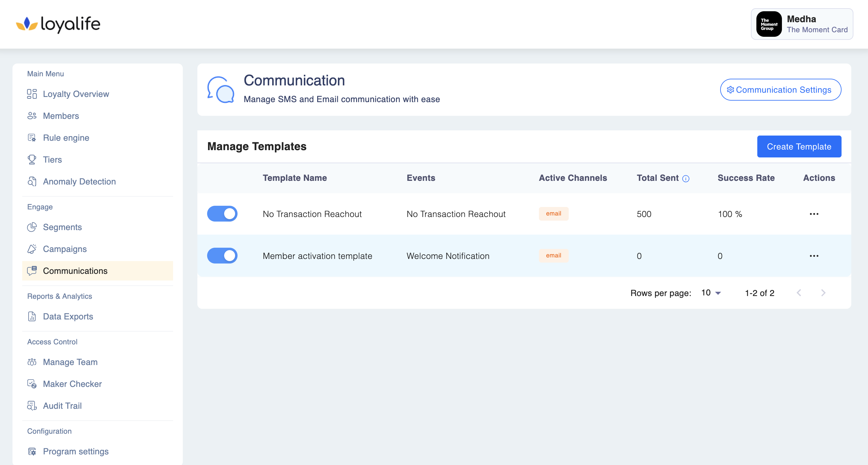
Task: Click the Anomaly Detection icon
Action: point(32,181)
